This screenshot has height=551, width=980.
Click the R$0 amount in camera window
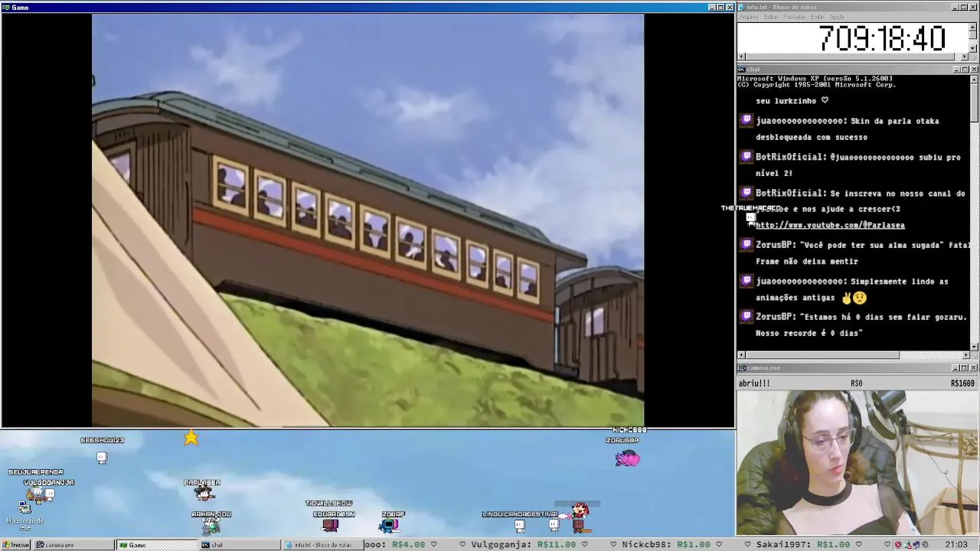(x=856, y=383)
